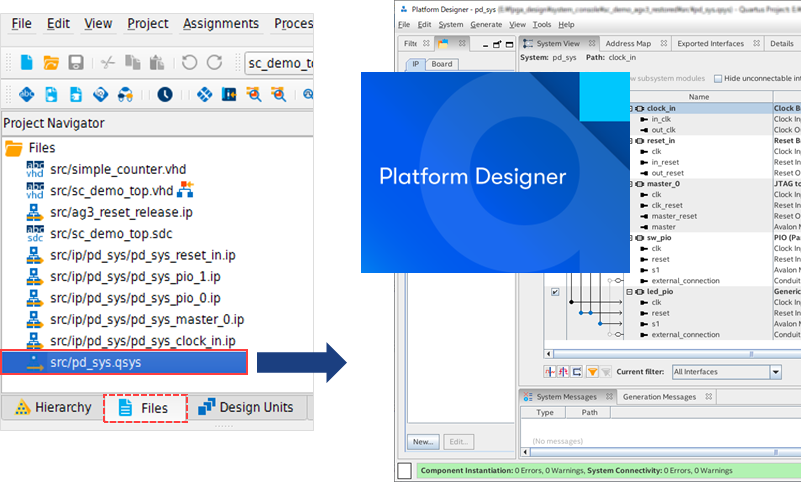Click the New... button in IP Catalog
The height and width of the screenshot is (482, 801).
click(x=422, y=441)
